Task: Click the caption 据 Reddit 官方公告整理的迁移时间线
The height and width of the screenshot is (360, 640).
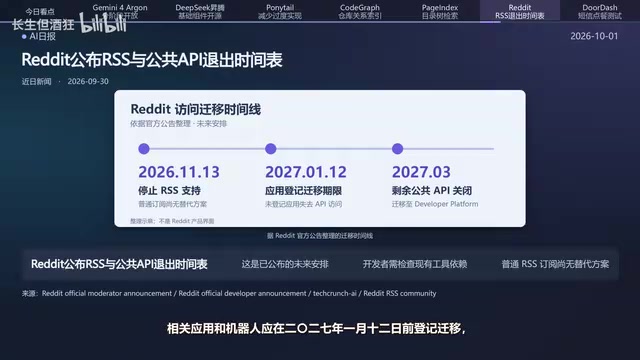Action: point(320,236)
